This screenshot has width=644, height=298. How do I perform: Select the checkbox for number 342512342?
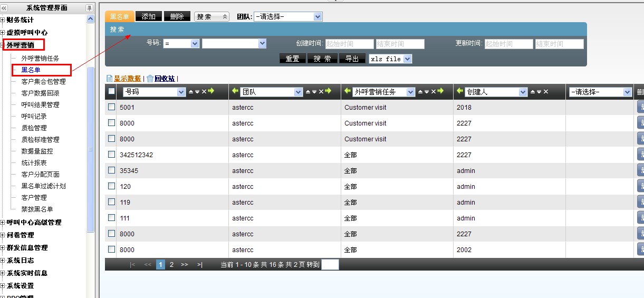(x=111, y=155)
